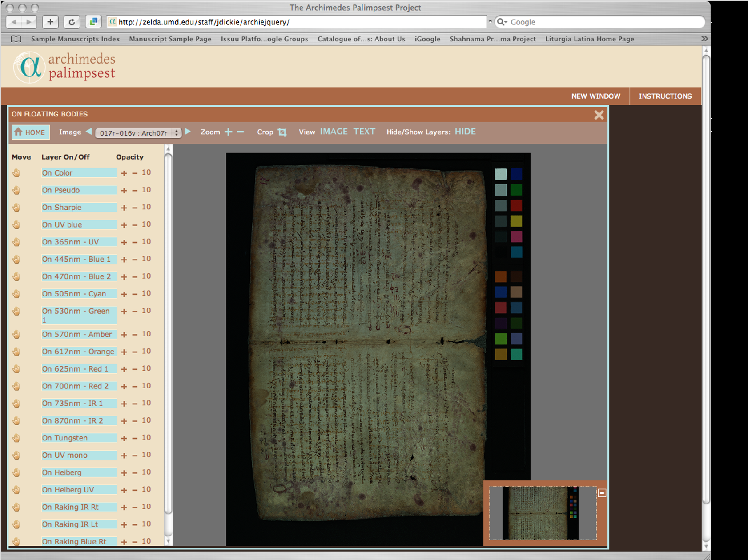Open Google search engine dropdown
Image resolution: width=748 pixels, height=560 pixels.
tap(502, 22)
